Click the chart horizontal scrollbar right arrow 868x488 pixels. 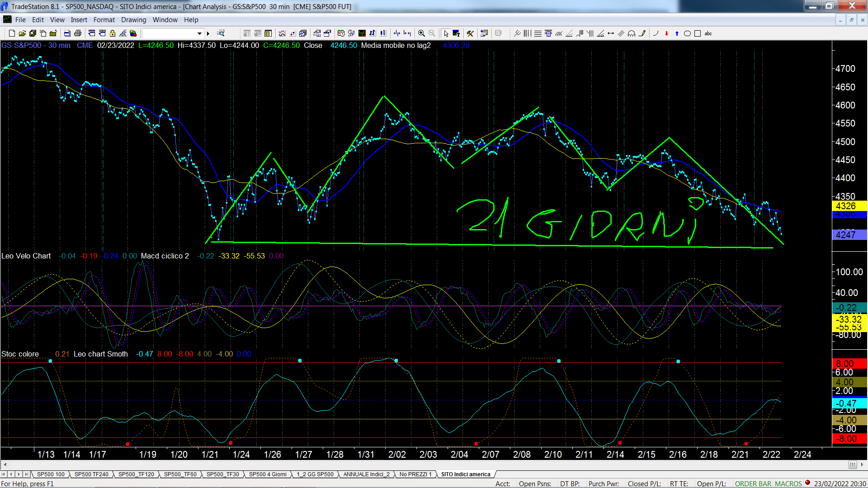862,465
